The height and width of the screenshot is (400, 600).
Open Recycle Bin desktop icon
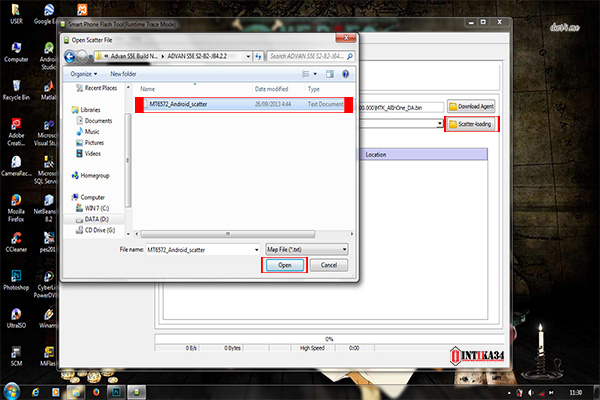coord(16,90)
